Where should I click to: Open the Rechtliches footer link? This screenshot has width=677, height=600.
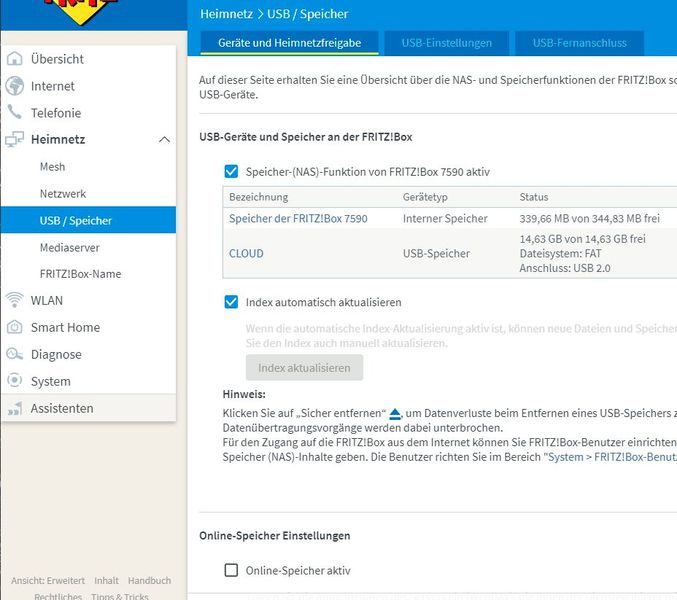tap(58, 596)
